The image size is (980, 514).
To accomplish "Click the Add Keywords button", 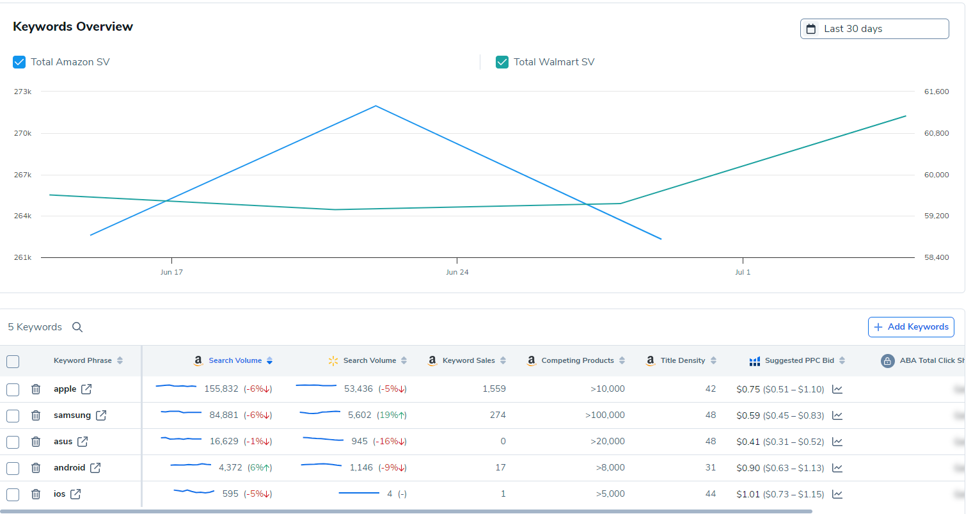I will 911,327.
